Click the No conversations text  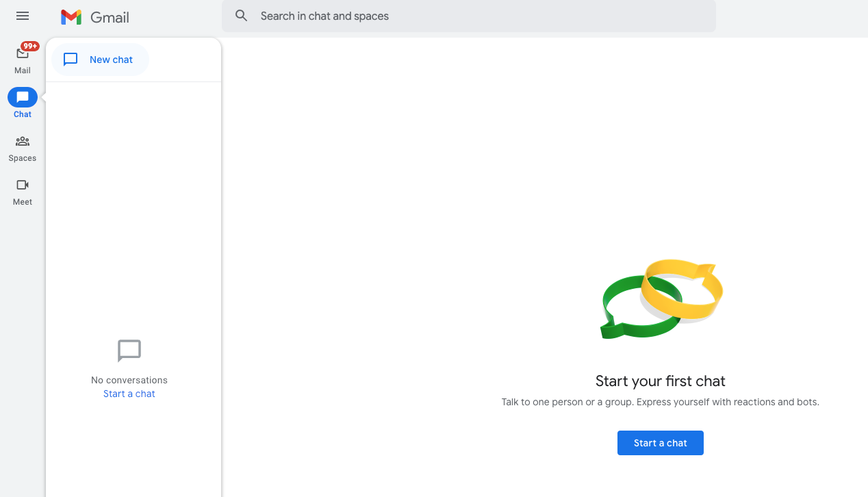129,380
